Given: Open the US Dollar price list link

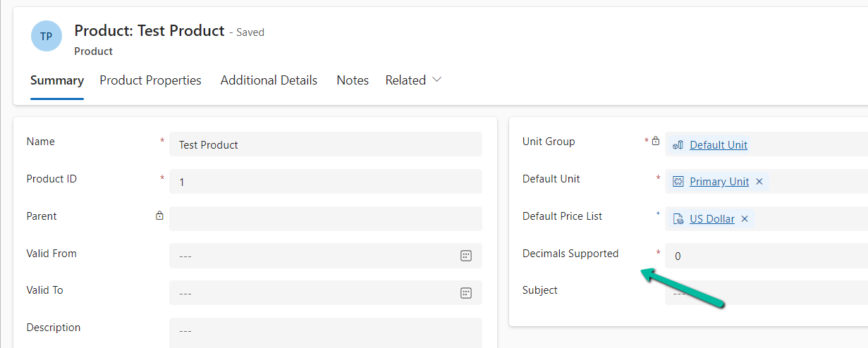Looking at the screenshot, I should click(712, 219).
